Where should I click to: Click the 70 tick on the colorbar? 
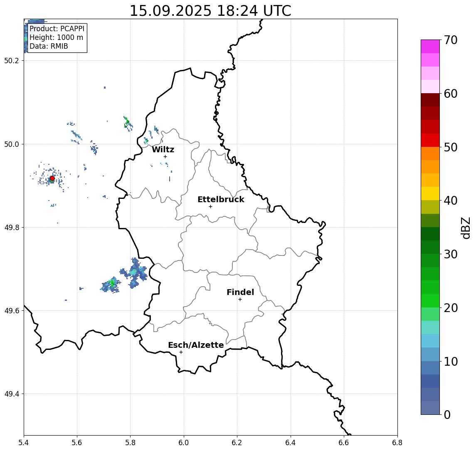point(451,40)
